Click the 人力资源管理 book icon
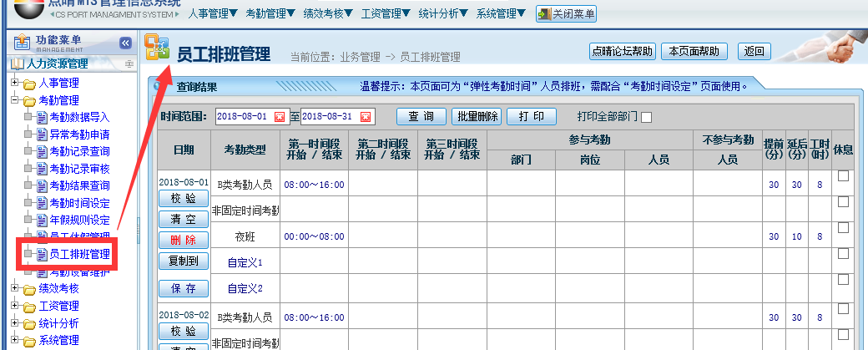 (17, 64)
